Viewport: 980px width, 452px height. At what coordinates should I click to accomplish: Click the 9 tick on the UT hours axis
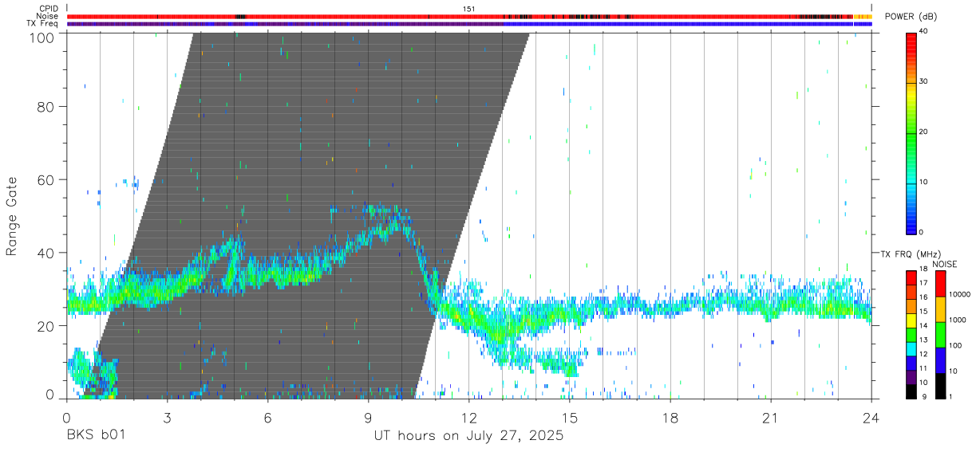(369, 418)
